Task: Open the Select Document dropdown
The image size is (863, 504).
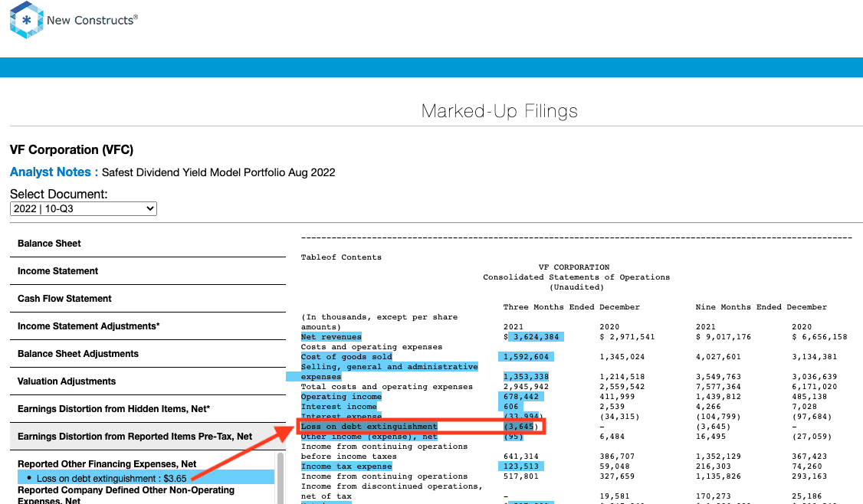Action: [x=83, y=208]
